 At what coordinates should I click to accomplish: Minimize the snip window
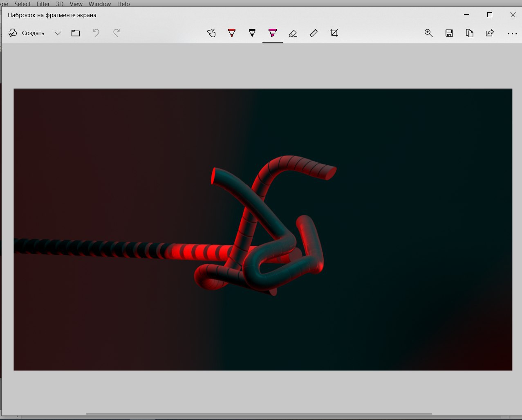[x=466, y=15]
